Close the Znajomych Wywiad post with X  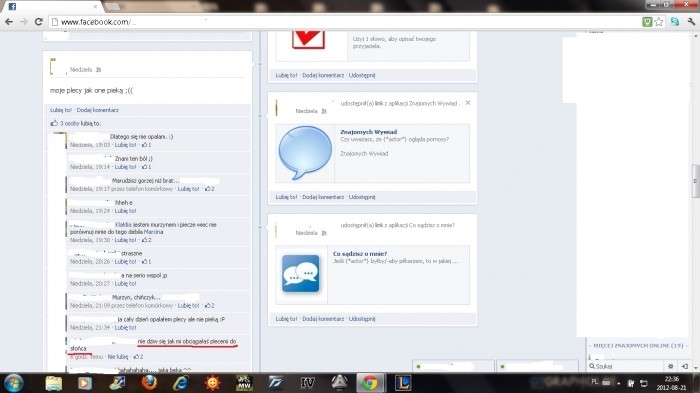point(468,103)
